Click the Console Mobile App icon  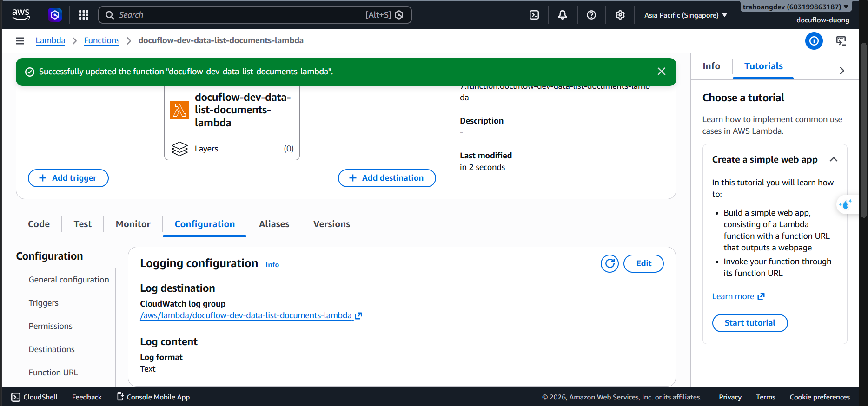click(120, 397)
